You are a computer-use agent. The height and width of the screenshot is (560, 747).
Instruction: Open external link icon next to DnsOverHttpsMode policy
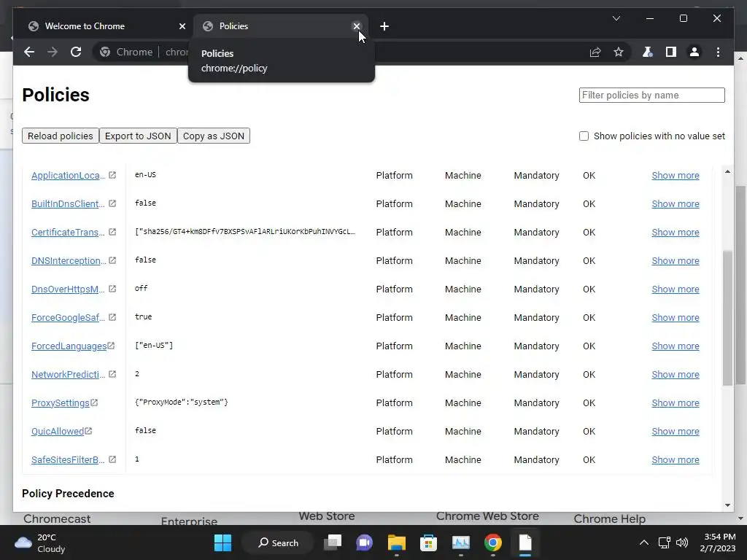pos(112,289)
